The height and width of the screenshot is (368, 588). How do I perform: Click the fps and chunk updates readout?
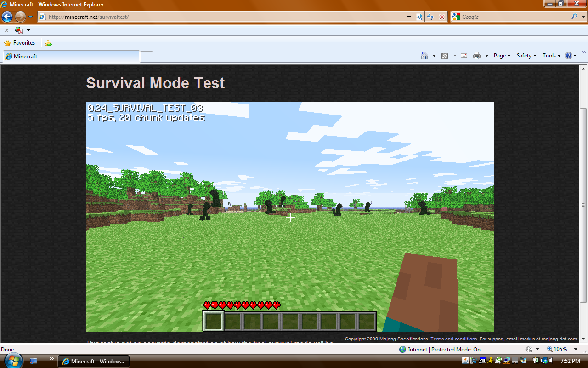point(146,118)
